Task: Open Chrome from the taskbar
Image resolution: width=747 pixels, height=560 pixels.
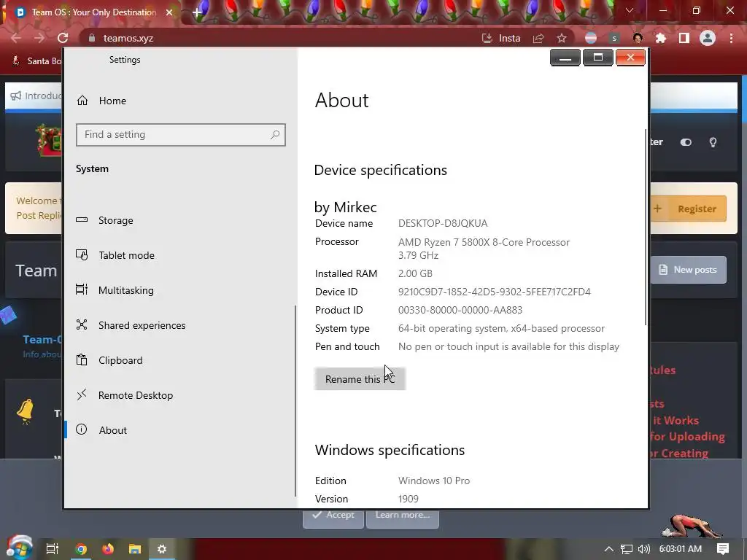Action: pyautogui.click(x=80, y=549)
